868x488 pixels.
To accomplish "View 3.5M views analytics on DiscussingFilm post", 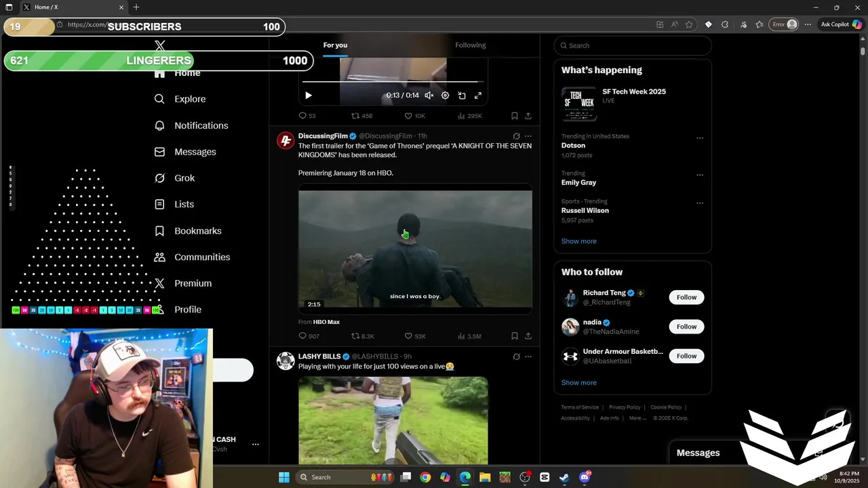I will (x=469, y=336).
